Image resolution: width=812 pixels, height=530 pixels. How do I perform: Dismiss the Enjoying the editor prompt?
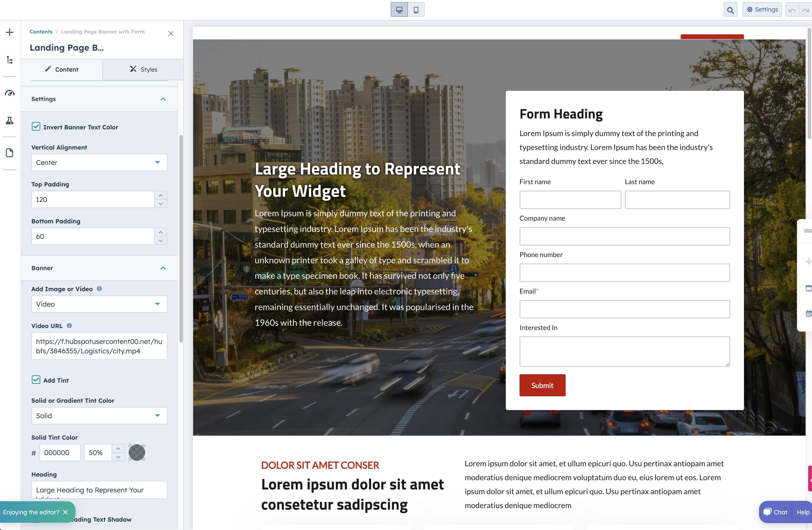coord(65,512)
